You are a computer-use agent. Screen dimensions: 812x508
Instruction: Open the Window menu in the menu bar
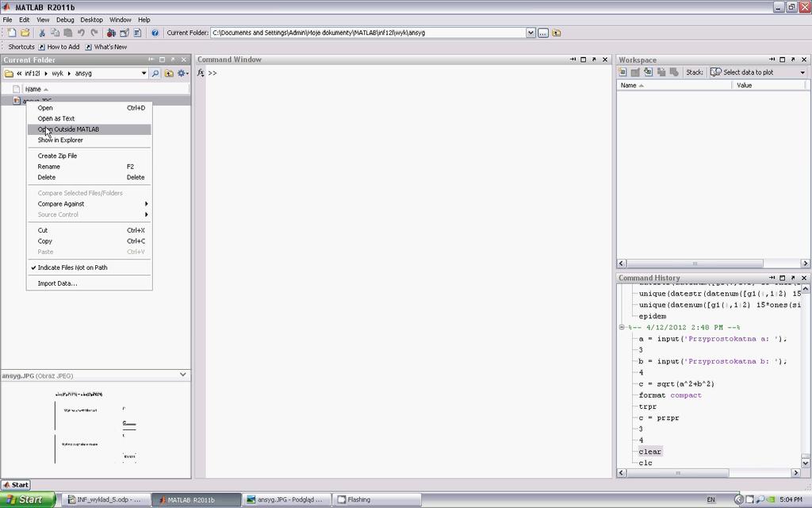[121, 20]
